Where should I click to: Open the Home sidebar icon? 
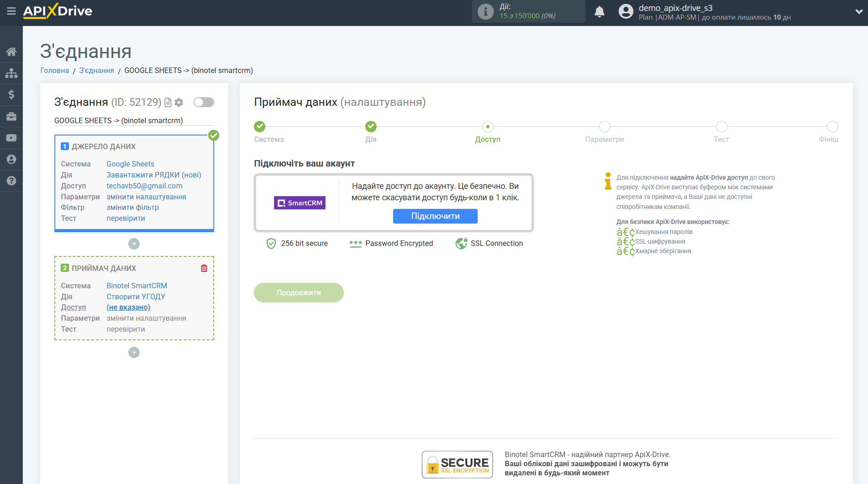11,52
